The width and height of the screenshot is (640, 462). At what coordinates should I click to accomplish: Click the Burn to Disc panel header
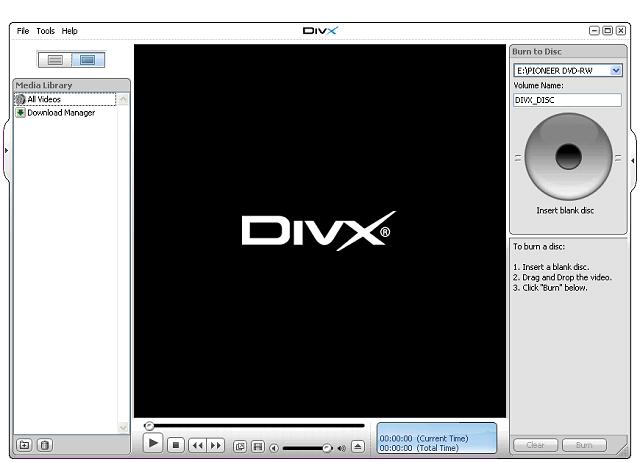(568, 51)
